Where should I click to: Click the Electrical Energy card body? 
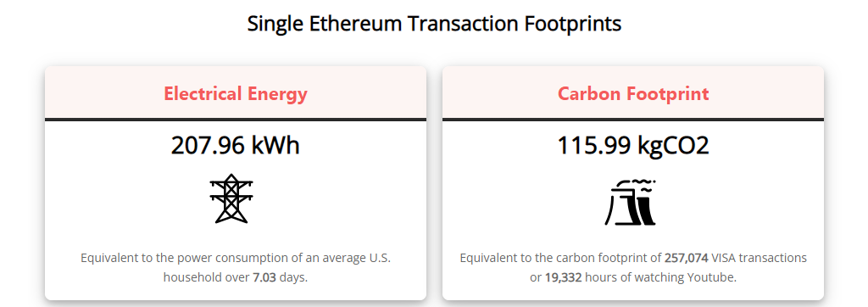coord(236,210)
